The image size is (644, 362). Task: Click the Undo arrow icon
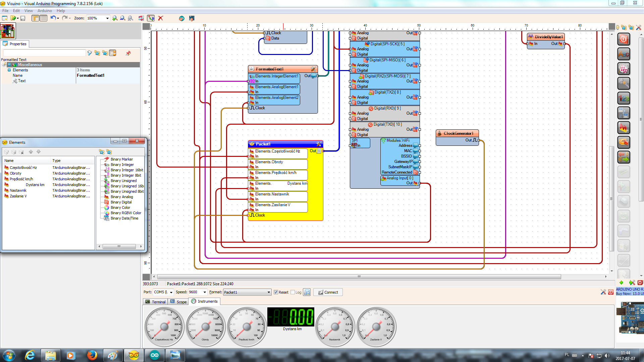point(53,18)
